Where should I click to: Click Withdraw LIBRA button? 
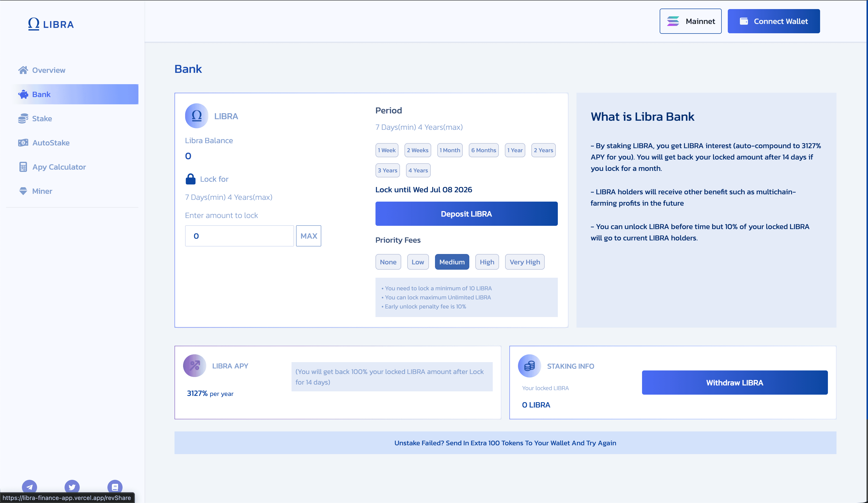[735, 383]
